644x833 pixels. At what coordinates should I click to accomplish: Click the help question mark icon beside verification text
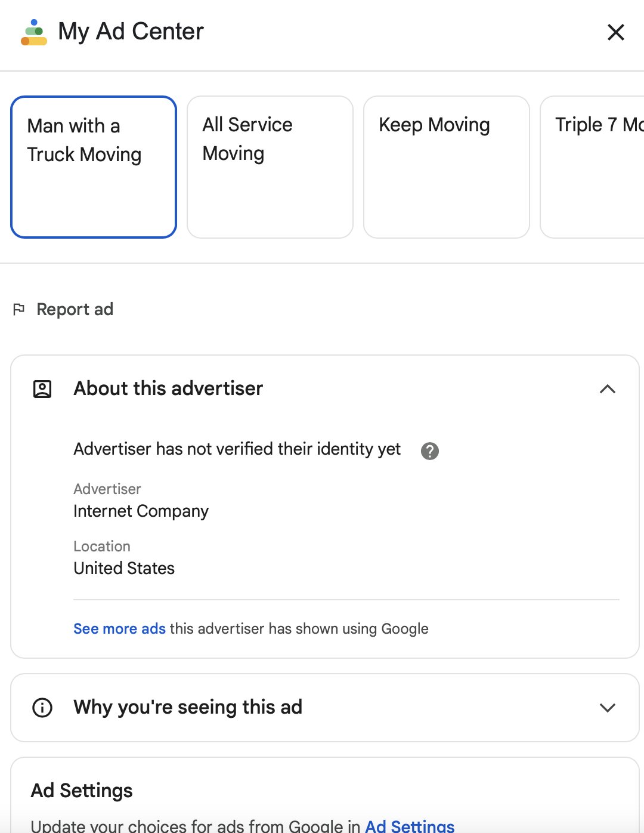click(x=429, y=451)
